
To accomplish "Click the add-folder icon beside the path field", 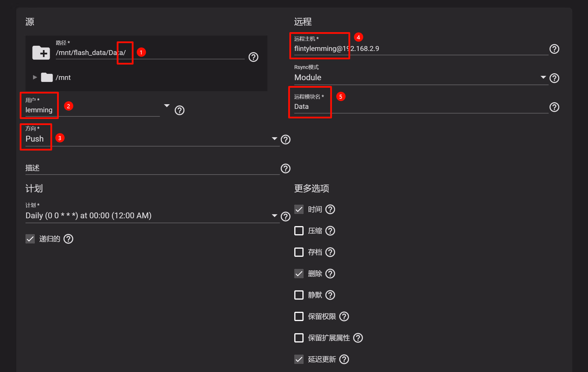I will (41, 53).
